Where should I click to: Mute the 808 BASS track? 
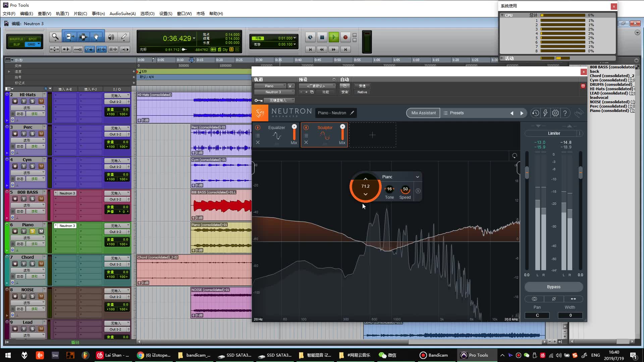click(41, 199)
